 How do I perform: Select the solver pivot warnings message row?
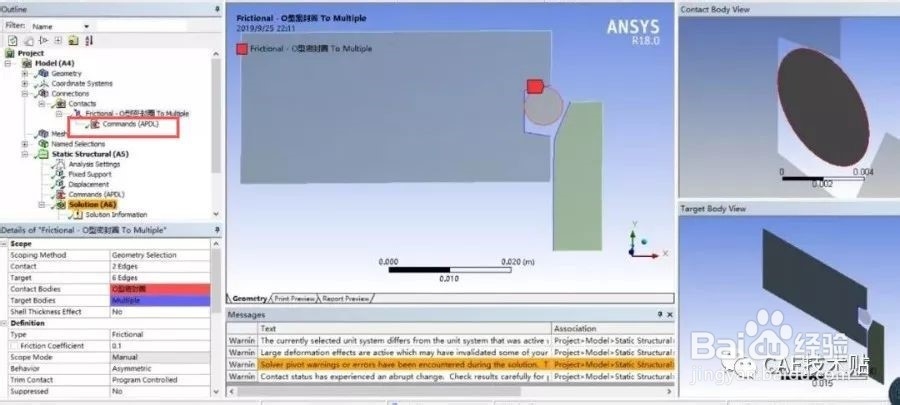tap(450, 364)
